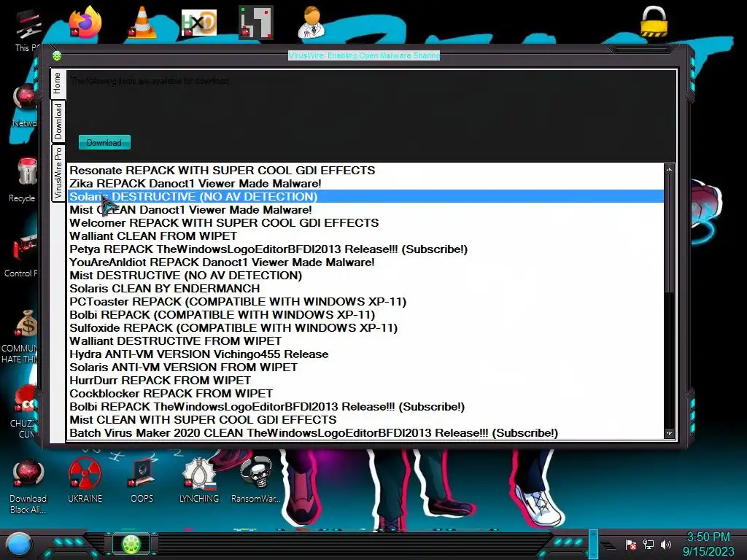Select 'Hydra ANTI-VM VERSION Vichingo455 Release'
This screenshot has width=747, height=560.
[365, 354]
